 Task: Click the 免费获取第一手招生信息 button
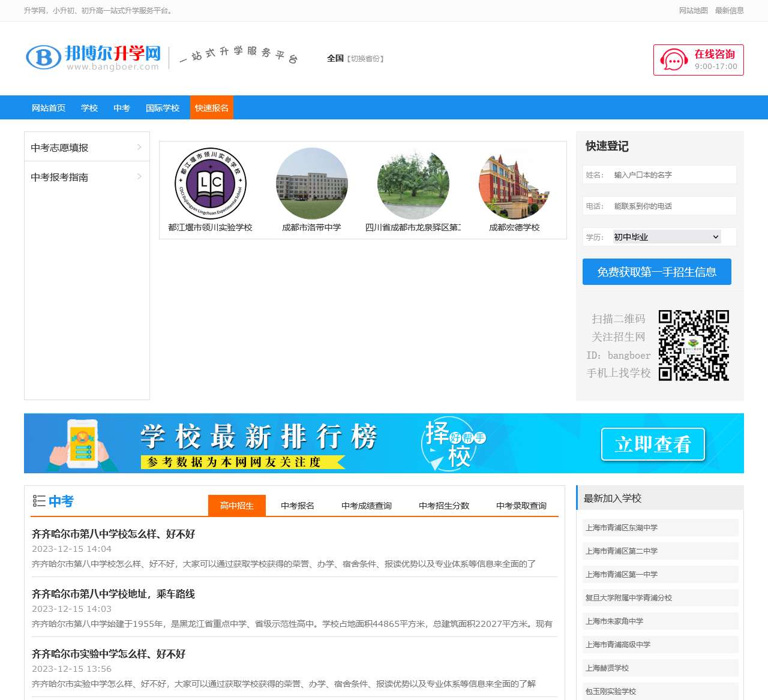tap(656, 271)
